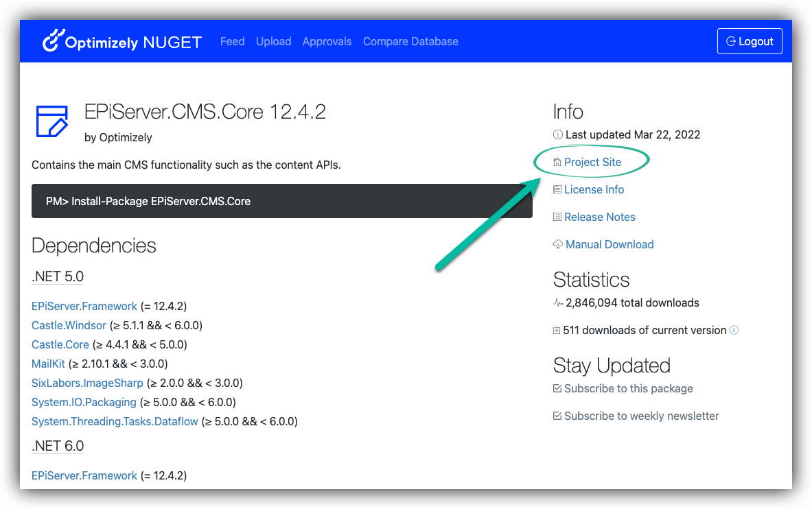This screenshot has height=509, width=812.
Task: Click the Statistics heading
Action: coord(591,280)
